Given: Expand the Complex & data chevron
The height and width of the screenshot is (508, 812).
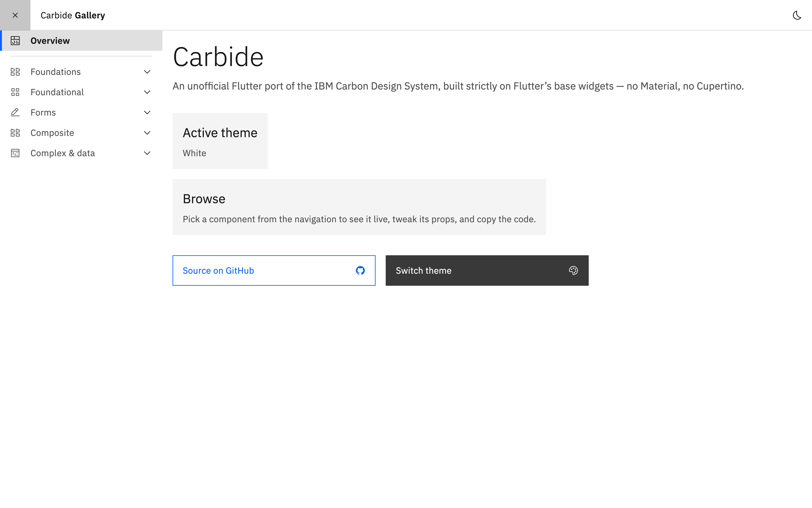Looking at the screenshot, I should [147, 153].
